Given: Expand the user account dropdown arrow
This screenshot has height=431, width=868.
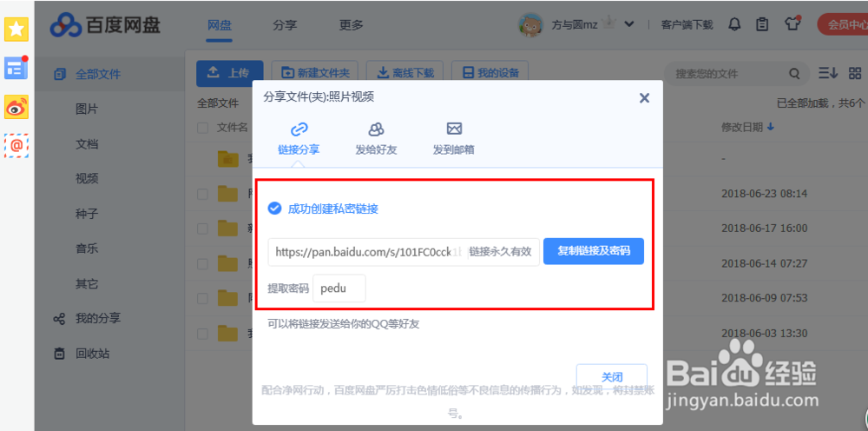Looking at the screenshot, I should pos(628,24).
